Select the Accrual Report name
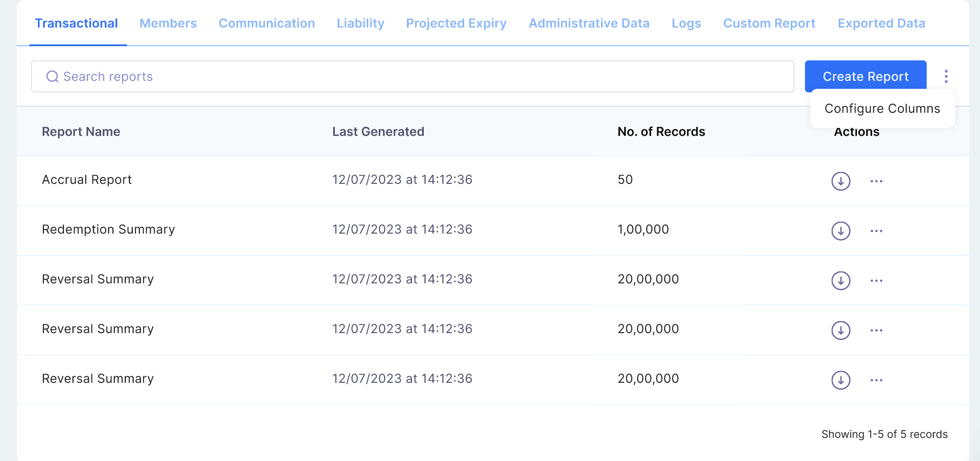The height and width of the screenshot is (461, 980). point(87,179)
